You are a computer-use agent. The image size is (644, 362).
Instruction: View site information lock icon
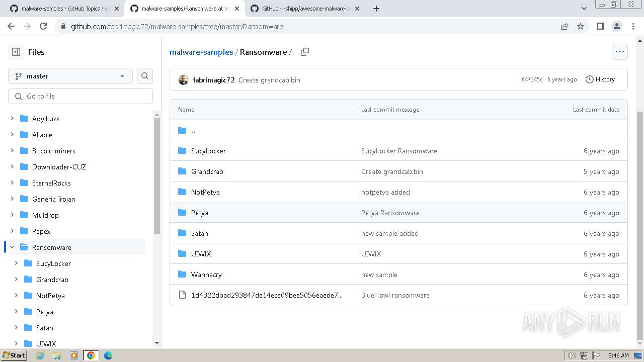click(x=62, y=26)
